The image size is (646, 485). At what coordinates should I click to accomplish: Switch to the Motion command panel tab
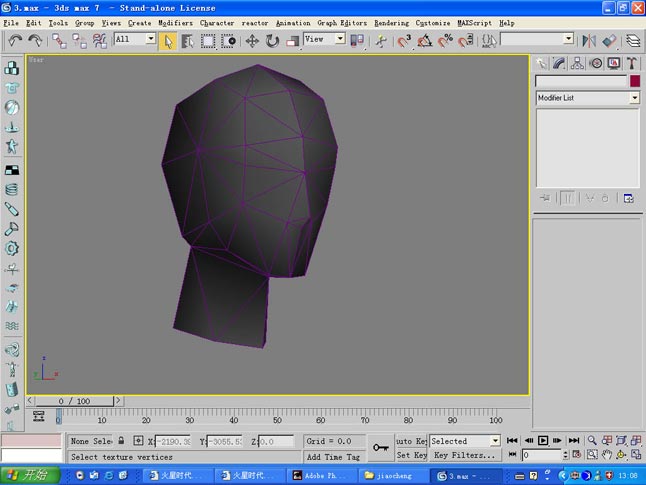coord(596,63)
